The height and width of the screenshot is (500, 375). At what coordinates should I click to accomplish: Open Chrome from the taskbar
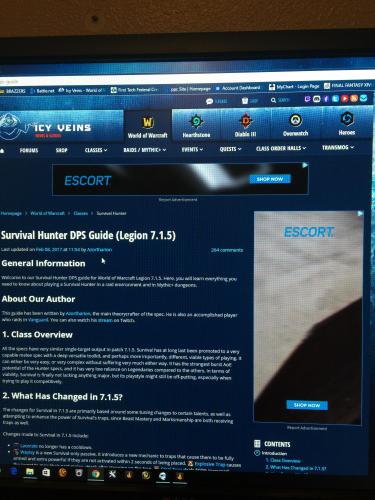click(95, 474)
